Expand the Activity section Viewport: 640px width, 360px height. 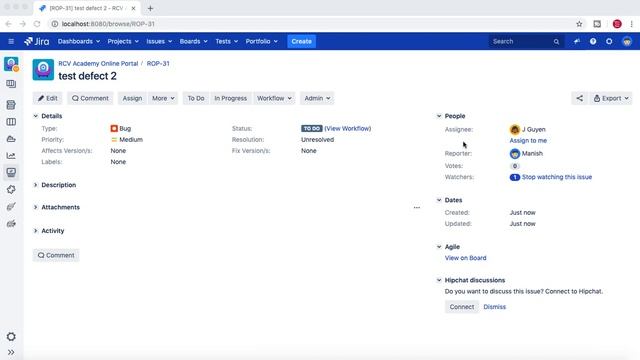click(36, 231)
